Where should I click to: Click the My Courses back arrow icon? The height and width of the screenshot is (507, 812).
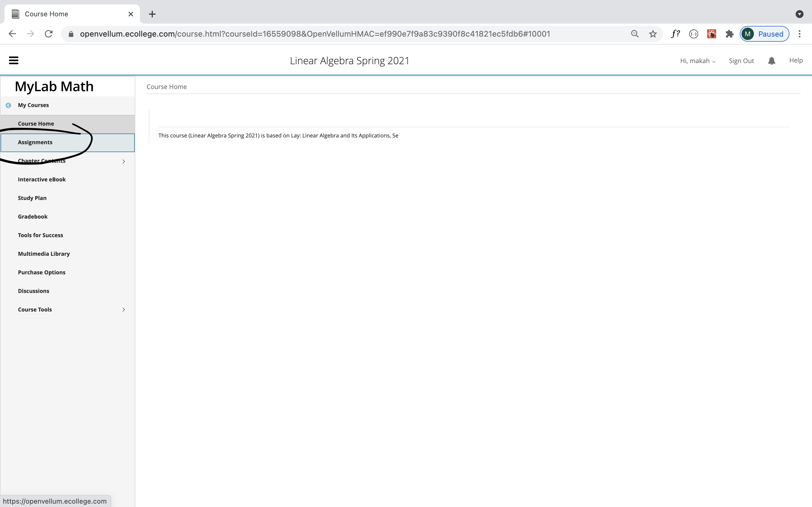pos(8,105)
